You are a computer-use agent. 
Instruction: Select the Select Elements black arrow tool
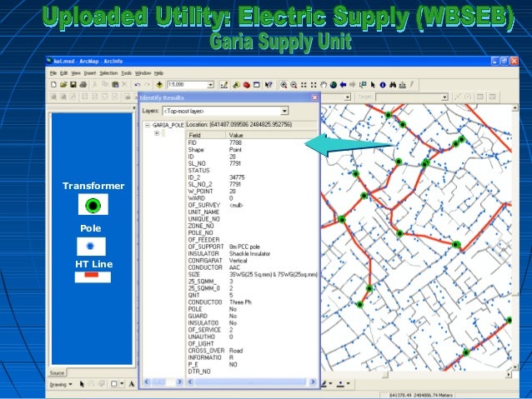pyautogui.click(x=373, y=85)
